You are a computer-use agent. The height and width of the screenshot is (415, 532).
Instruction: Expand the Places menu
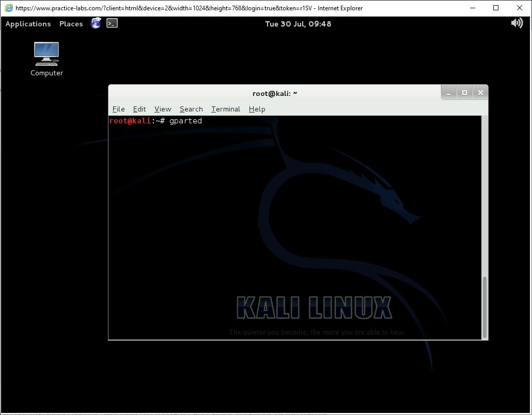[x=71, y=24]
